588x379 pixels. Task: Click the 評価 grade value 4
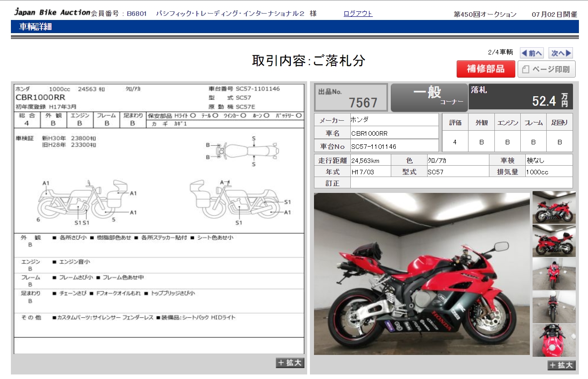pyautogui.click(x=455, y=142)
